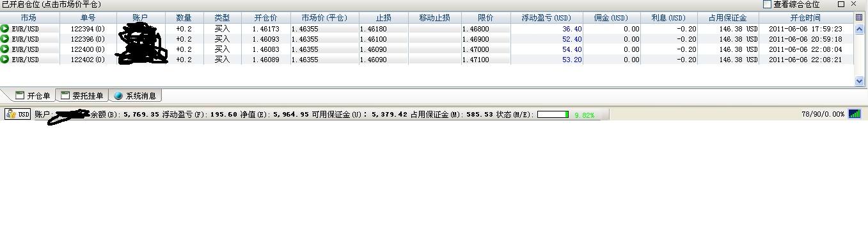
Task: Click the USD account currency icon
Action: click(18, 114)
